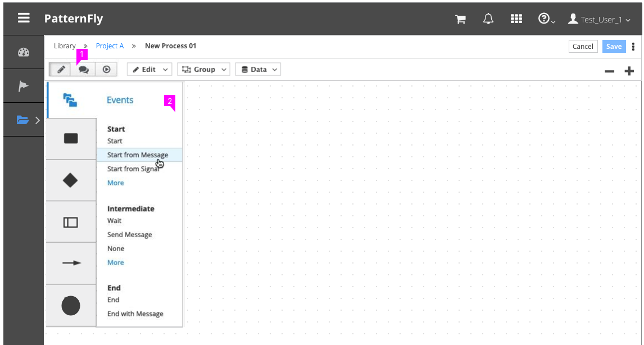Screen dimensions: 644x345
Task: Go to Library breadcrumb
Action: [x=65, y=46]
